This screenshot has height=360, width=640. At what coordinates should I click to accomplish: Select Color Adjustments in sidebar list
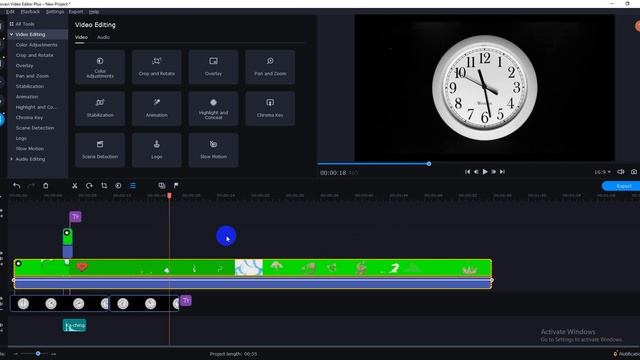[36, 45]
